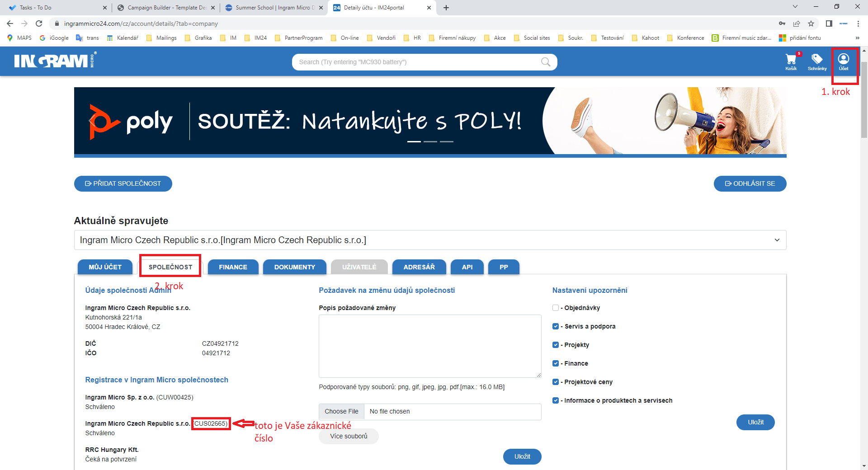
Task: Close the Tasks - To Do tab
Action: pyautogui.click(x=105, y=8)
